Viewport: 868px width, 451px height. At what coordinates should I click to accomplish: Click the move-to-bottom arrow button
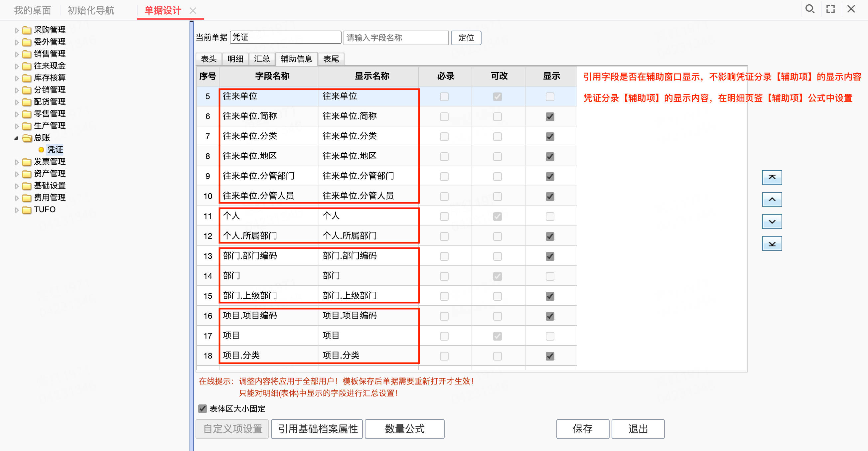772,244
